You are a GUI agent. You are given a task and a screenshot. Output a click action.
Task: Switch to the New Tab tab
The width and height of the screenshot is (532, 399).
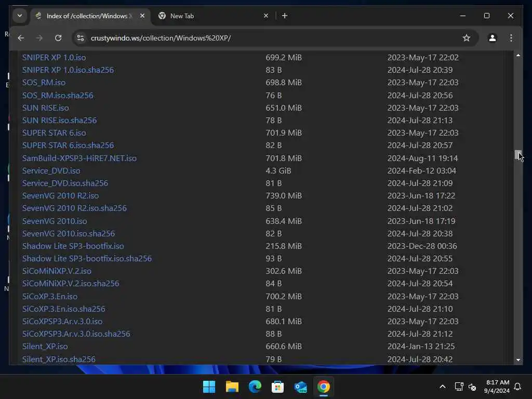coord(212,16)
